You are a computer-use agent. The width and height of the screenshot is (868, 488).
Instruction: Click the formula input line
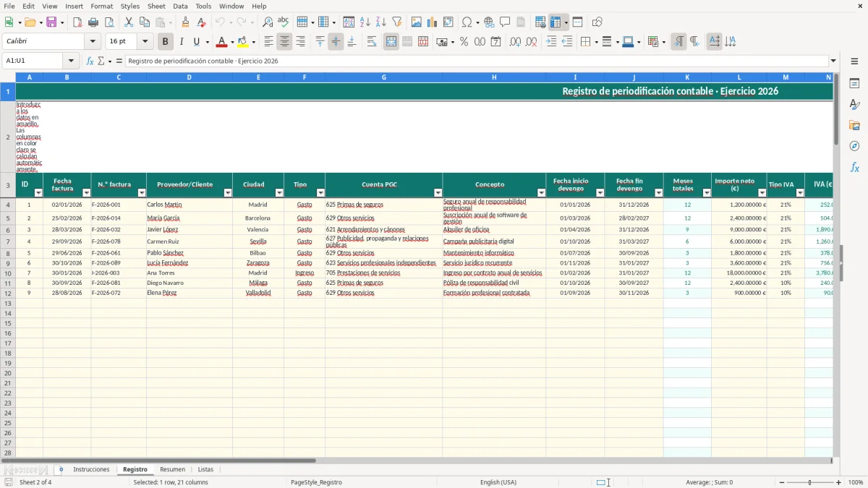(477, 61)
